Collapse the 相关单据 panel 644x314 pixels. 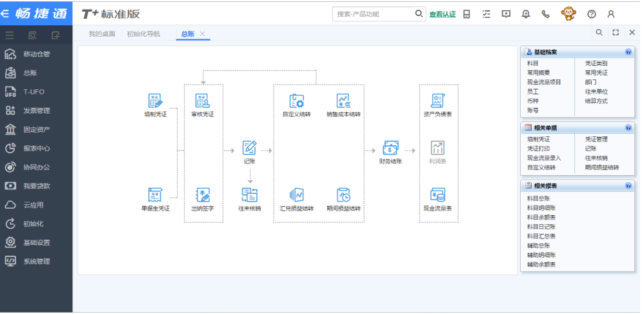[628, 127]
